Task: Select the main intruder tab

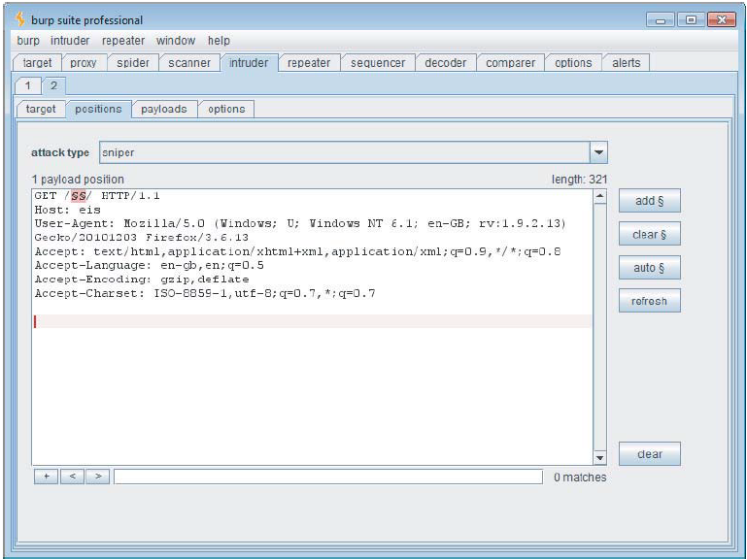Action: pyautogui.click(x=249, y=63)
